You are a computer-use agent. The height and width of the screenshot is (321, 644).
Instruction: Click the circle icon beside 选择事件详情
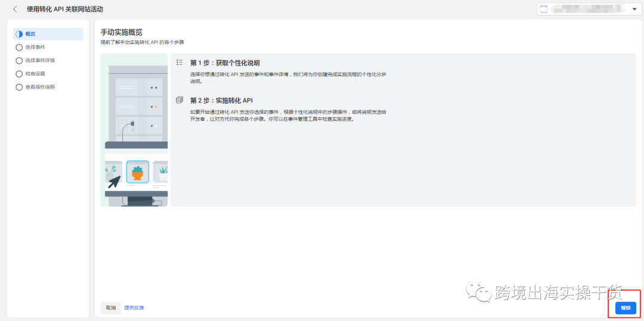pos(19,61)
